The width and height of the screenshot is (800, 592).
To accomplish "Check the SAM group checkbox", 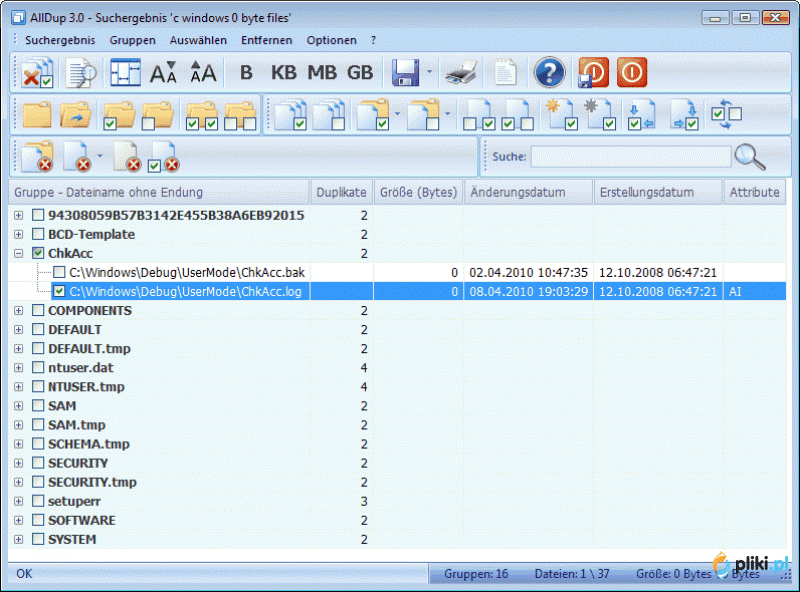I will point(38,406).
